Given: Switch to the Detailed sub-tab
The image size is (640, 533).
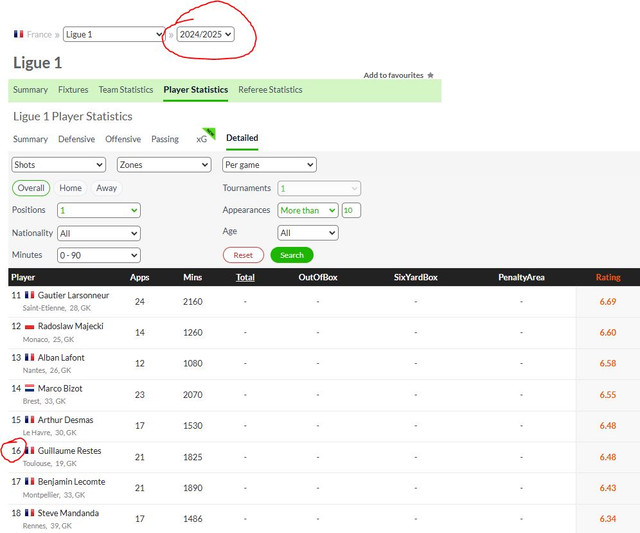Looking at the screenshot, I should (242, 138).
